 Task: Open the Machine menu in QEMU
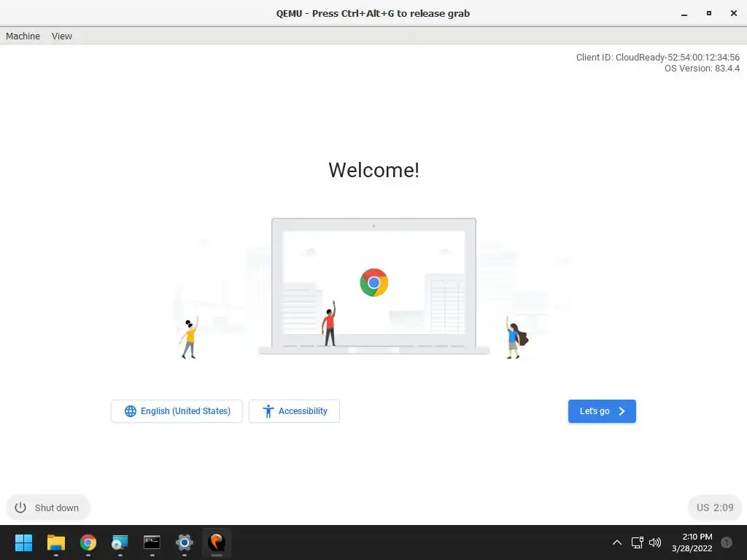(23, 36)
